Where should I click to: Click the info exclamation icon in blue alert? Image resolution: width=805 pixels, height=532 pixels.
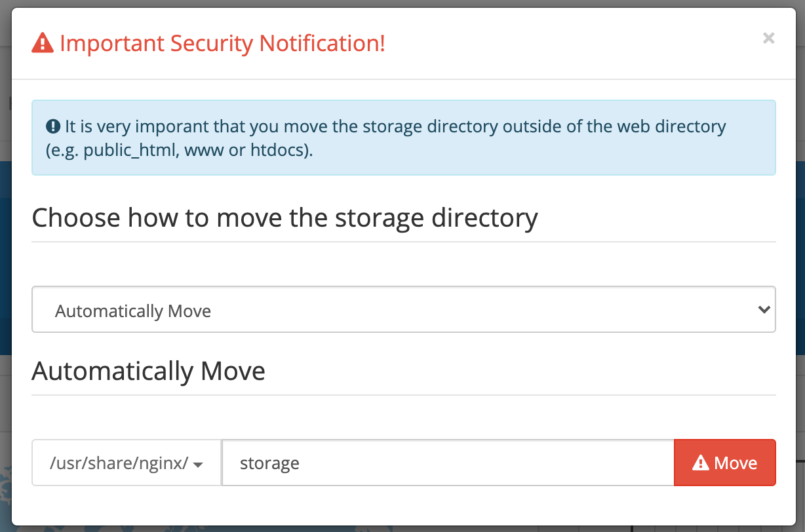(53, 126)
